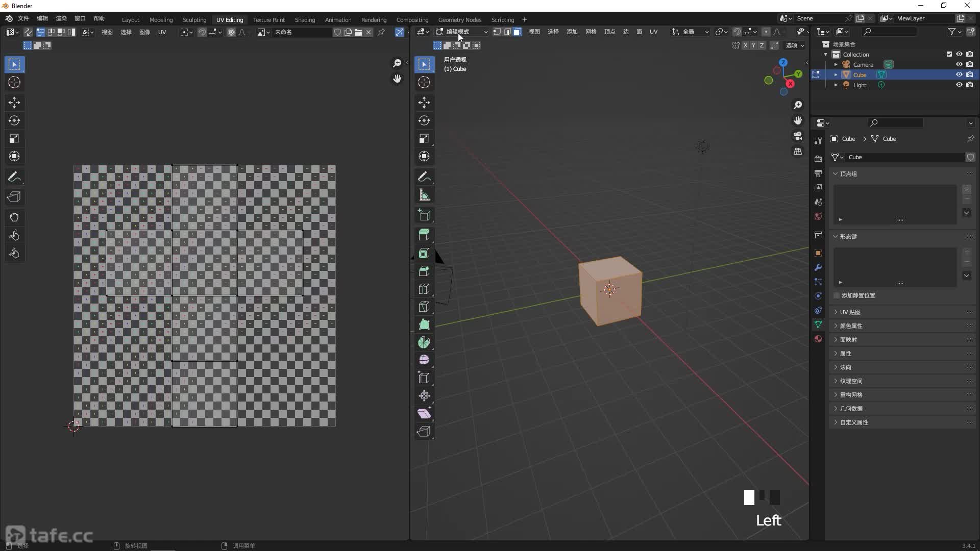Open the UV Editing workspace tab

coord(230,19)
